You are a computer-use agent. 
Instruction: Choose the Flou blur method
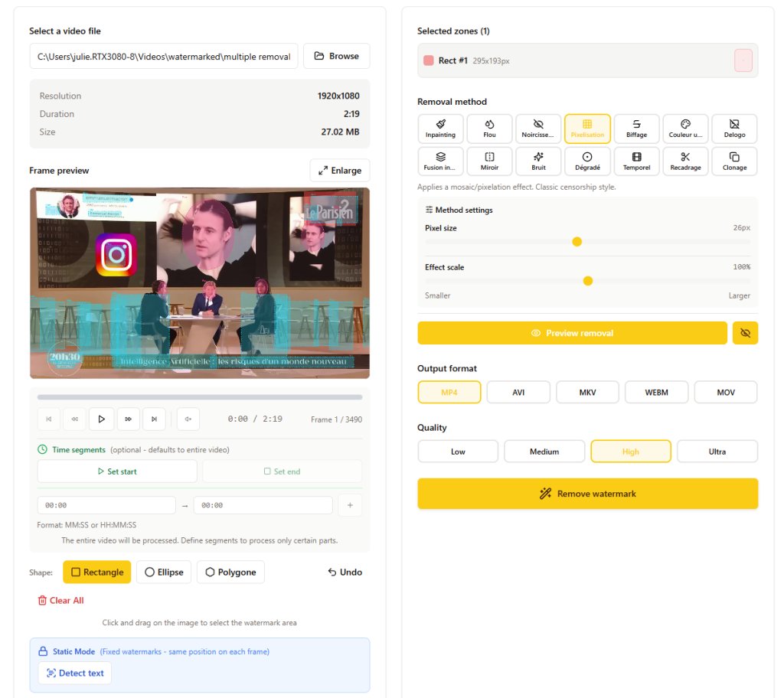coord(489,129)
